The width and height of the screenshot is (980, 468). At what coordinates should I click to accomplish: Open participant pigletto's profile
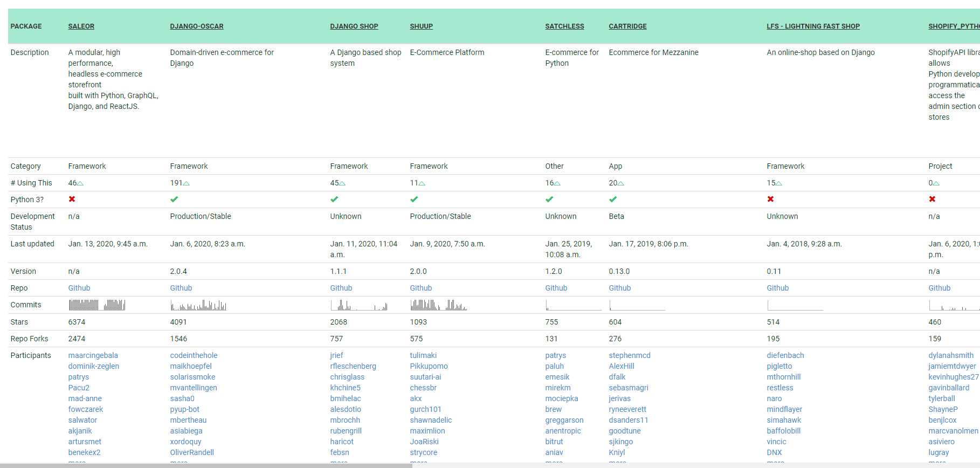coord(779,366)
